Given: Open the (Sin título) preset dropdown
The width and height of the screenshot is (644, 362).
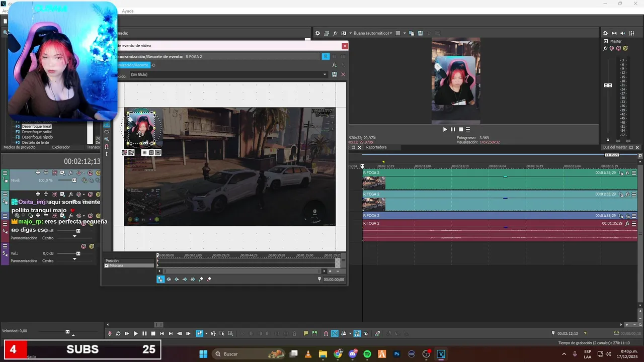Looking at the screenshot, I should point(325,74).
